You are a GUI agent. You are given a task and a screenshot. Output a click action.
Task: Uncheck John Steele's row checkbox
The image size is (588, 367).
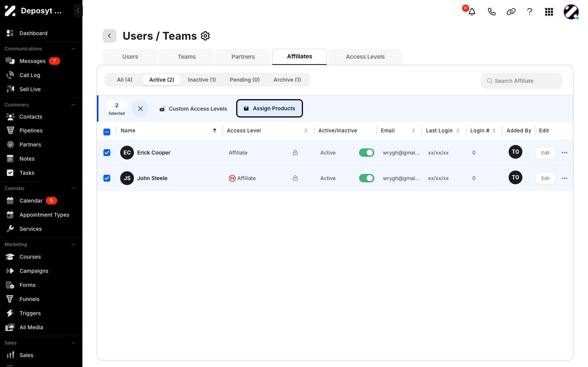[107, 178]
